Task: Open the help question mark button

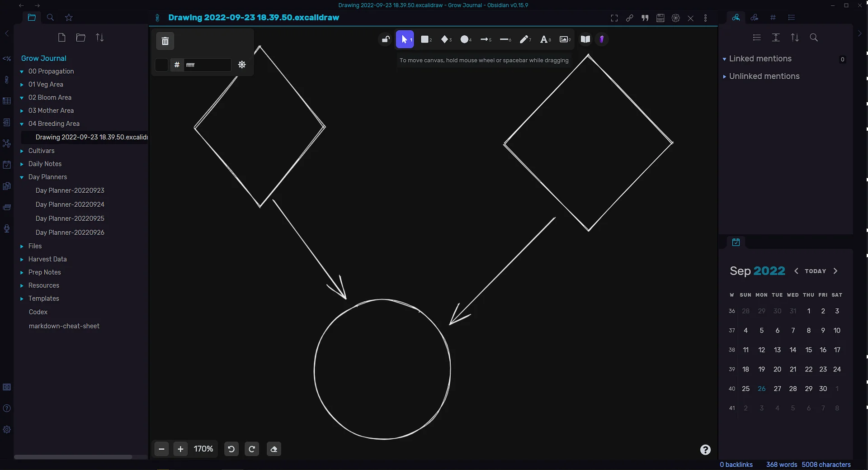Action: [705, 450]
